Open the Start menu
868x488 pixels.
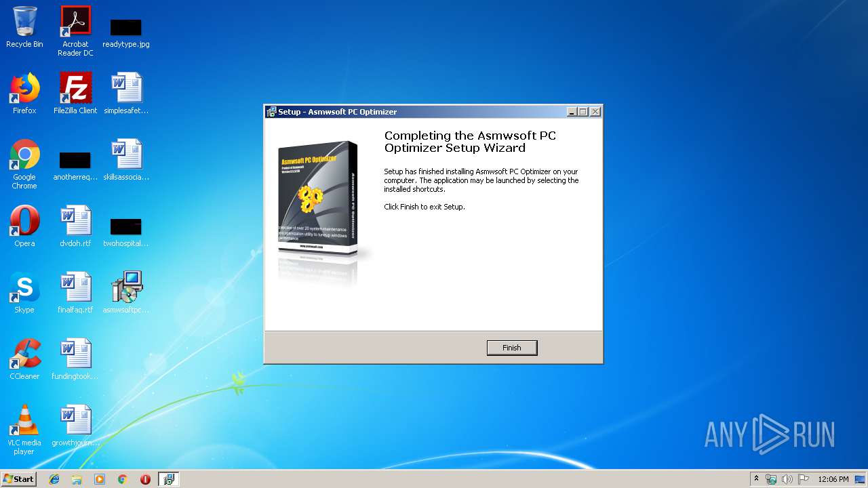click(19, 479)
